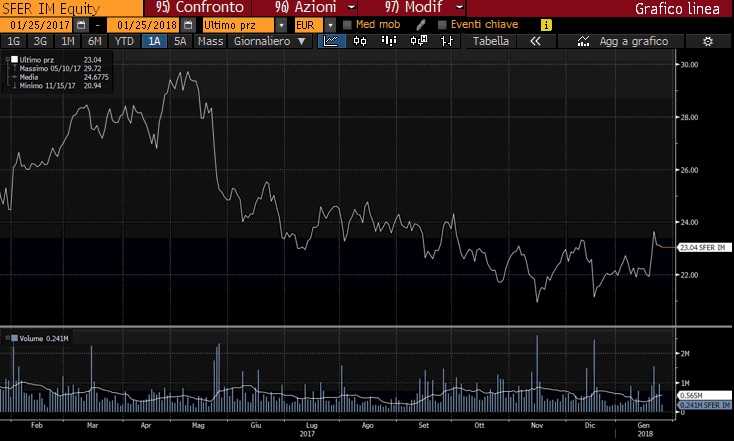Click the Mag label on time axis
The image size is (734, 441).
198,425
